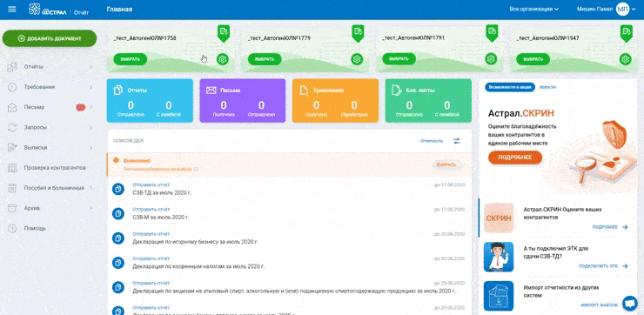Click ВЫБРАТЬ on _тест_АвтогенЮЛ№1758 card
This screenshot has height=315, width=644.
pyautogui.click(x=131, y=59)
